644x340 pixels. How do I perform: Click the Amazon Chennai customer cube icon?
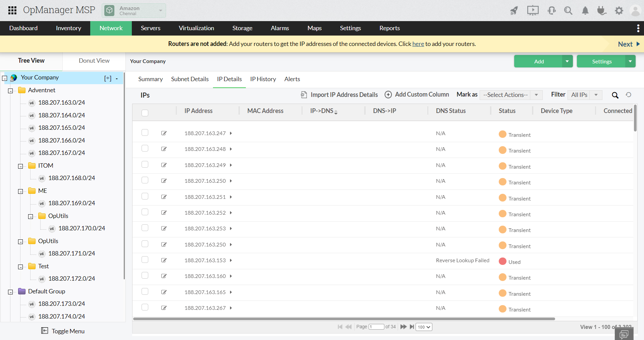point(109,11)
